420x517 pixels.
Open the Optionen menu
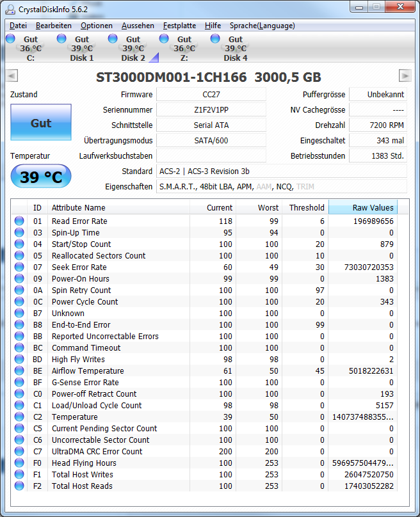click(x=96, y=26)
